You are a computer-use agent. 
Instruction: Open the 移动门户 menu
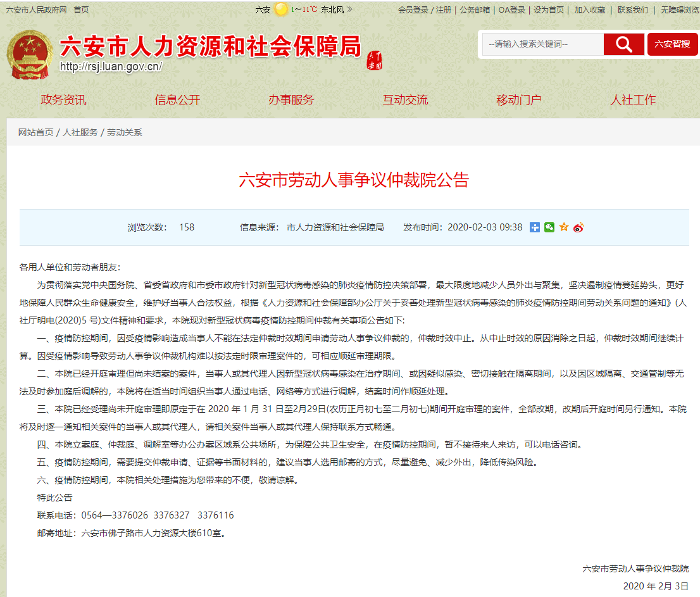point(519,100)
